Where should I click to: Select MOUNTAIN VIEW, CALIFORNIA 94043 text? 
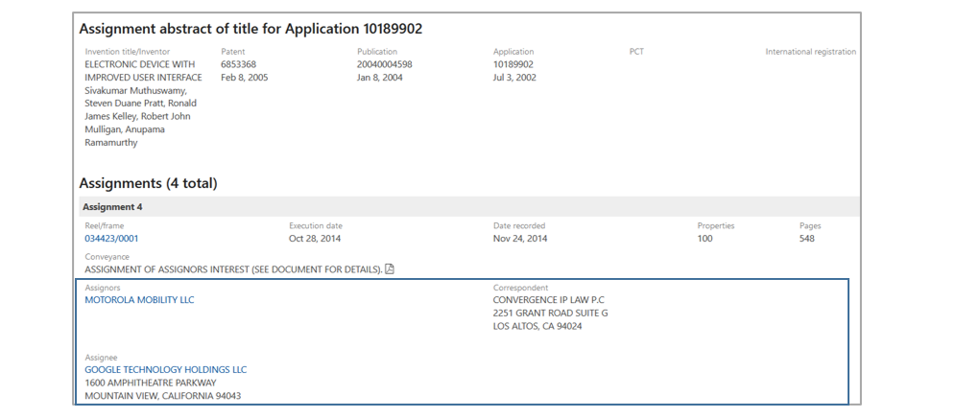coord(163,396)
